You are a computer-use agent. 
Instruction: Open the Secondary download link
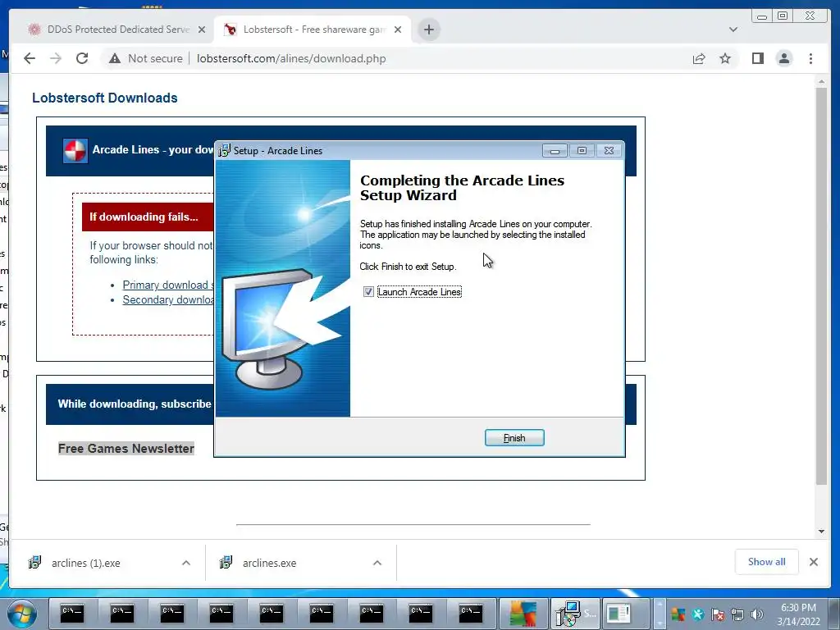click(x=167, y=299)
